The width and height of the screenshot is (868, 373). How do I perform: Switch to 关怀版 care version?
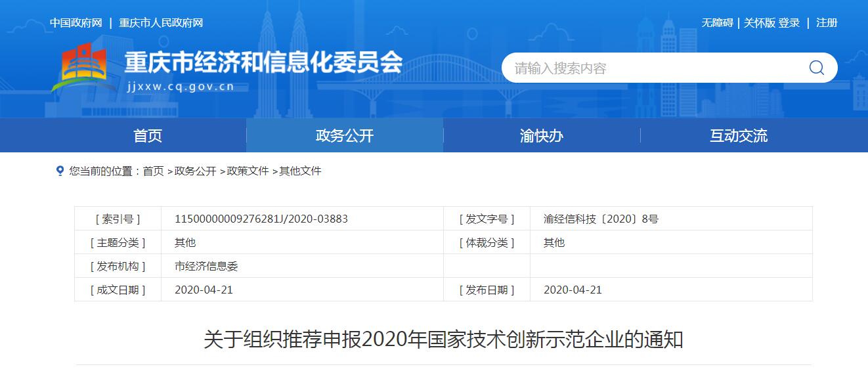pos(759,23)
